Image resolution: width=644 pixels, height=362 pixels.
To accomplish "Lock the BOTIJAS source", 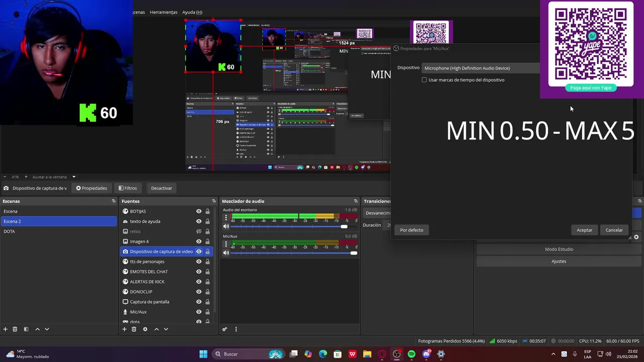I will pyautogui.click(x=207, y=211).
